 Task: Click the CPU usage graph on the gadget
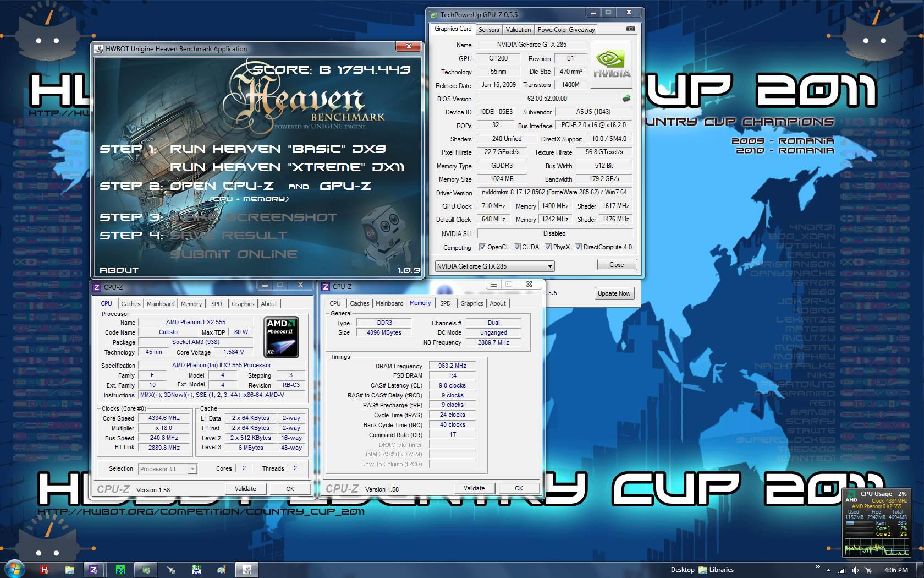[876, 547]
